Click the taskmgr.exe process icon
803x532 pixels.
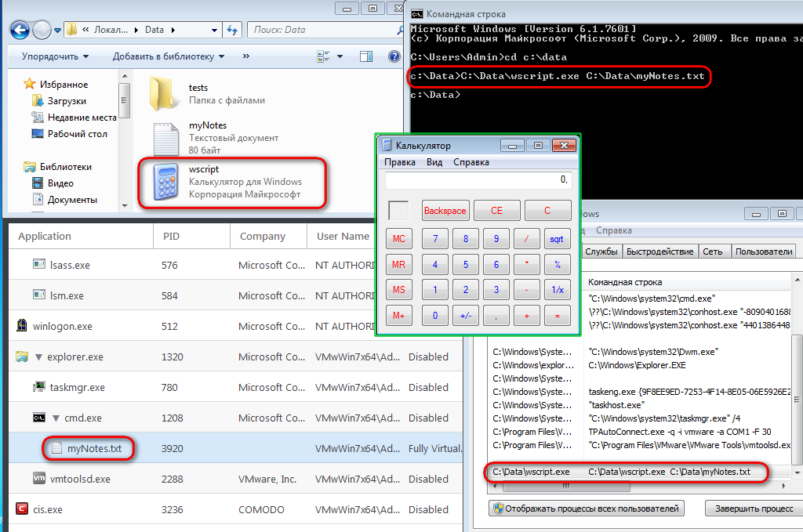pos(39,387)
